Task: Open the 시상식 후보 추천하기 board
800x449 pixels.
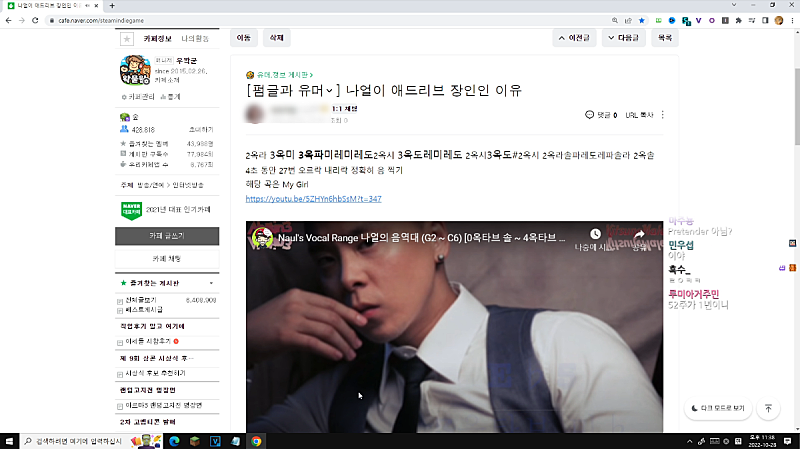Action: (156, 373)
